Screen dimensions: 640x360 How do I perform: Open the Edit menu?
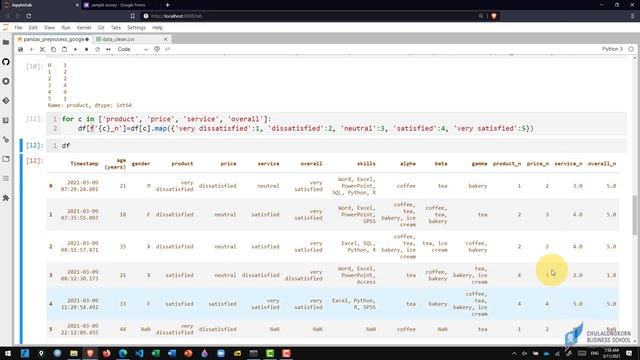tap(33, 28)
